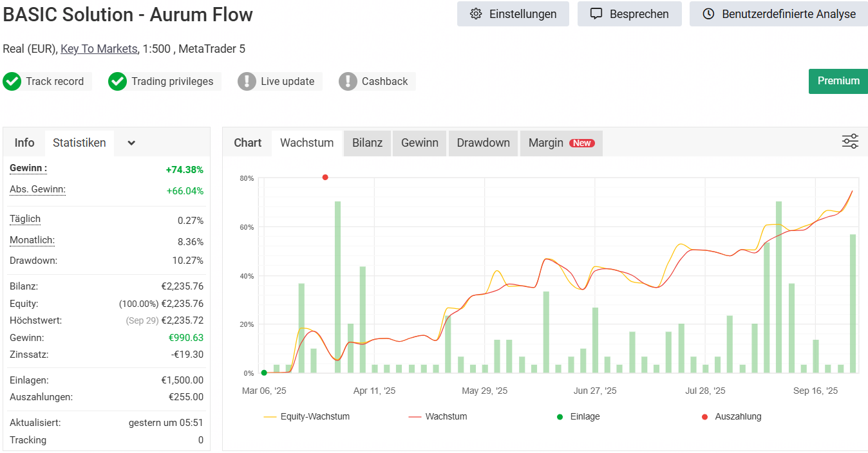Click the speech bubble icon in Besprechen
Screen dimensions: 868x453
(x=596, y=14)
